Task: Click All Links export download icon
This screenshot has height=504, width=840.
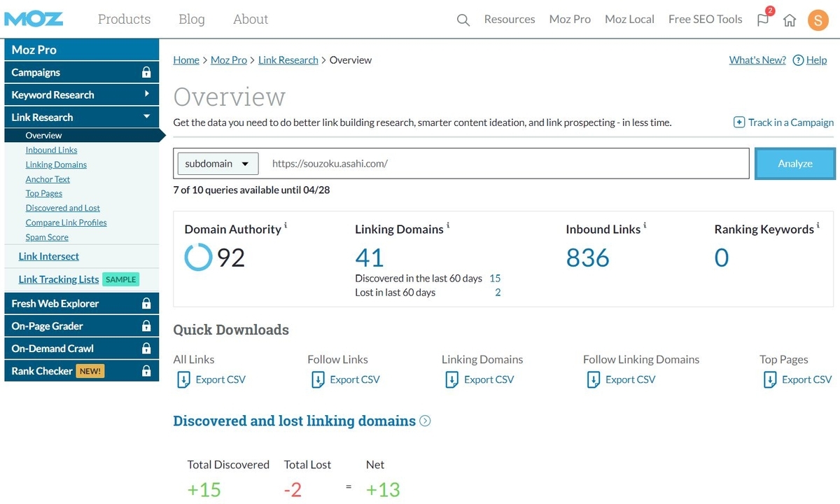Action: pos(183,379)
